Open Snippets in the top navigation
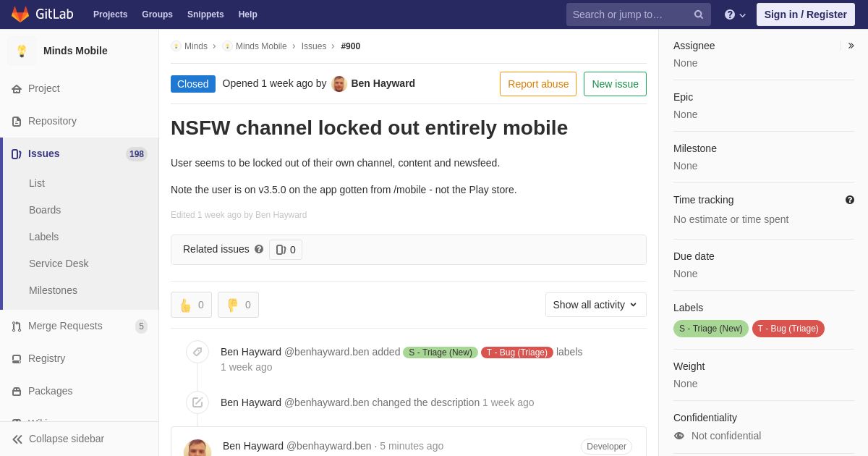Screen dimensions: 868x456 (205, 14)
